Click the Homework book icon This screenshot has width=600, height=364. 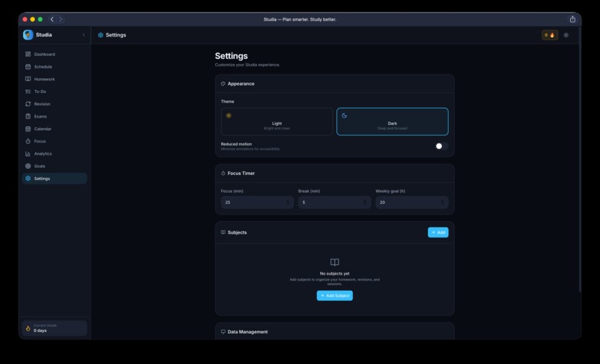(28, 79)
